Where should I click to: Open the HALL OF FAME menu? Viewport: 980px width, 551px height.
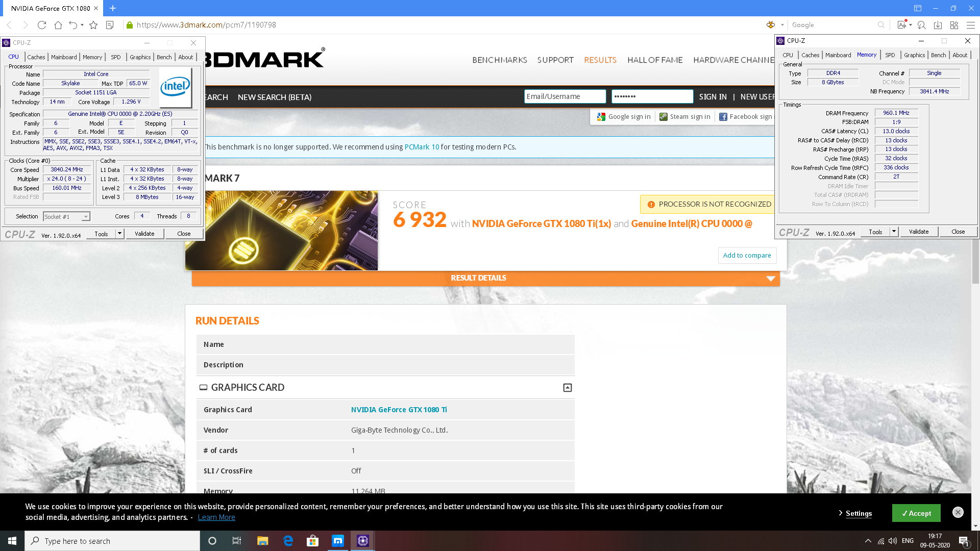pyautogui.click(x=655, y=60)
